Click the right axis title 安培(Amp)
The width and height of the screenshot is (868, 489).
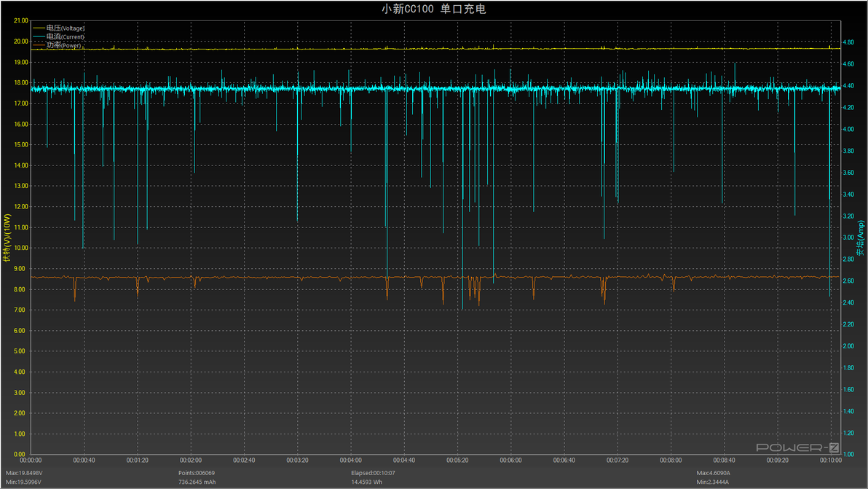[860, 238]
